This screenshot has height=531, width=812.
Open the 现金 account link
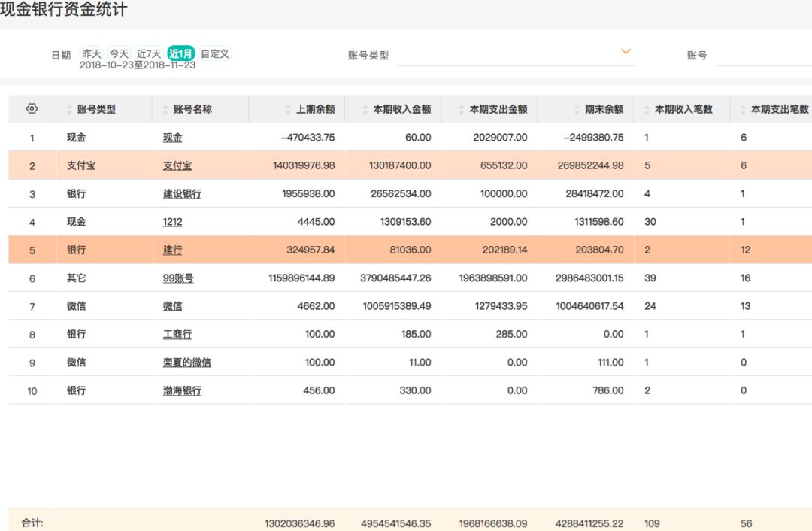pos(172,138)
